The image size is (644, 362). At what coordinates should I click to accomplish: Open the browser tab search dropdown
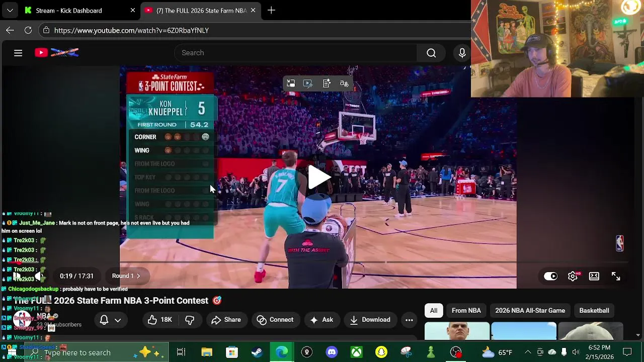pos(10,11)
